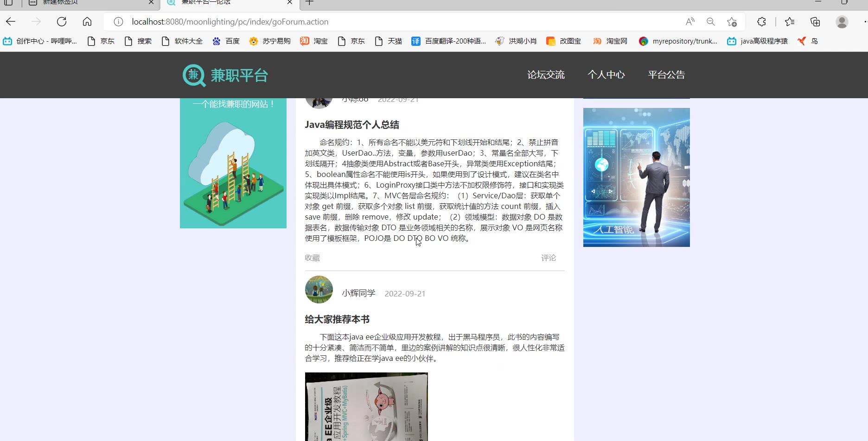Open the 苏宁易购 bookmark
This screenshot has height=441, width=868.
270,41
